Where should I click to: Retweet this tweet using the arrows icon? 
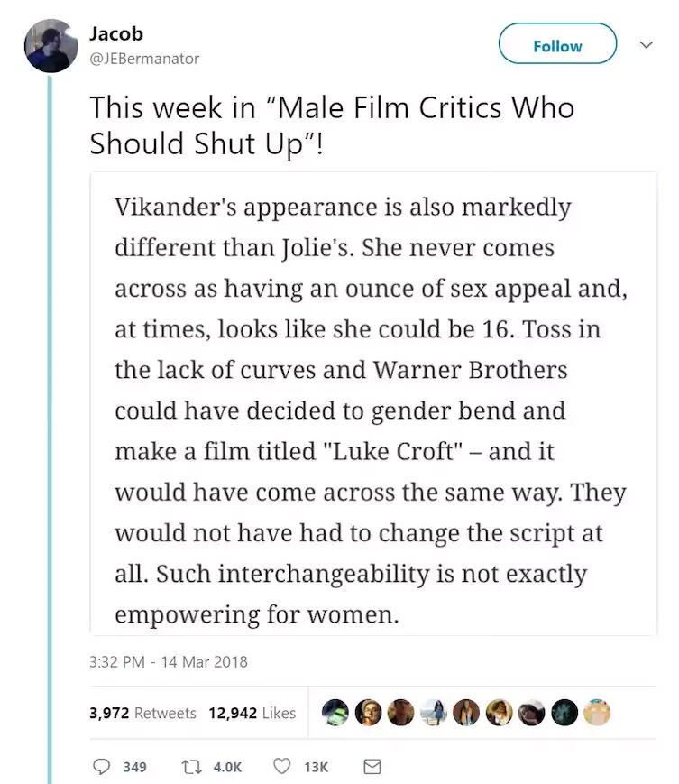193,767
